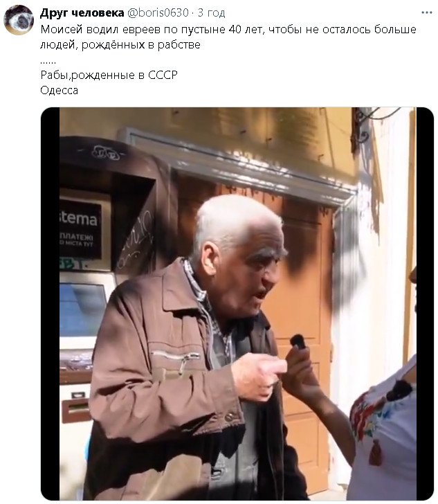438x504 pixels.
Task: Click the dotted separator line in the tweet
Action: pos(48,62)
